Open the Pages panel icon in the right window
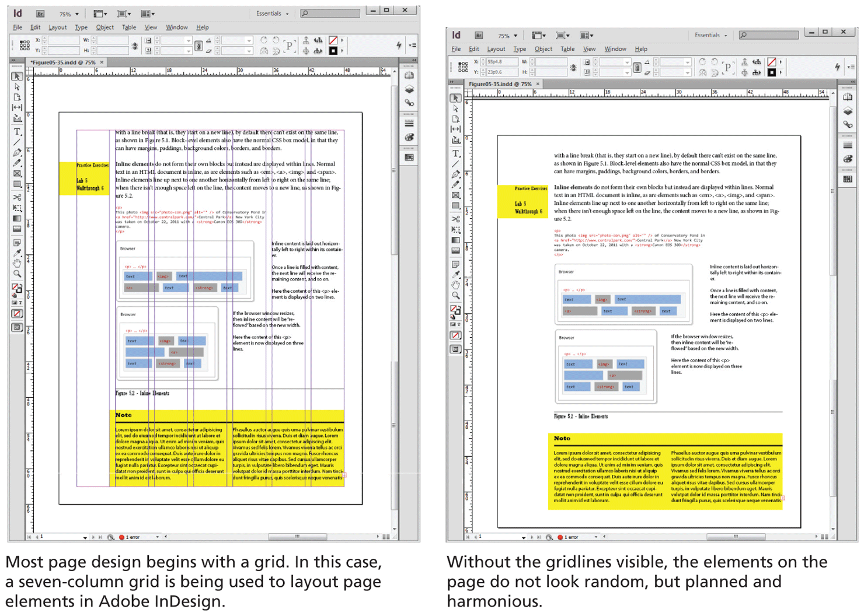The height and width of the screenshot is (616, 864). pyautogui.click(x=848, y=97)
